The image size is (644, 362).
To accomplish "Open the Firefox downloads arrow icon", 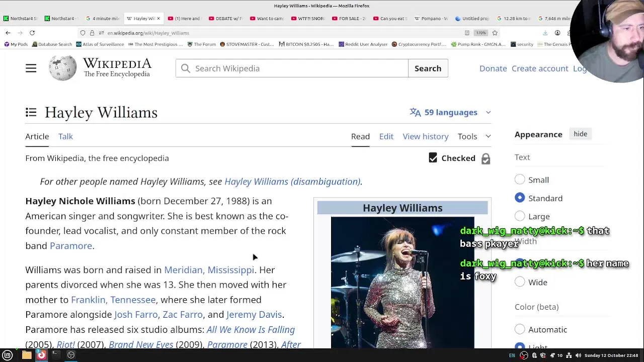I will (545, 33).
